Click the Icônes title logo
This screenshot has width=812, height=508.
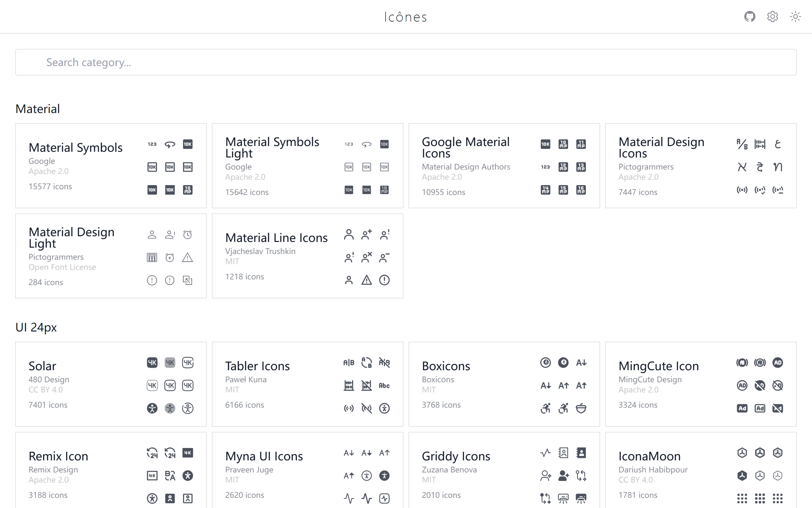[x=406, y=17]
